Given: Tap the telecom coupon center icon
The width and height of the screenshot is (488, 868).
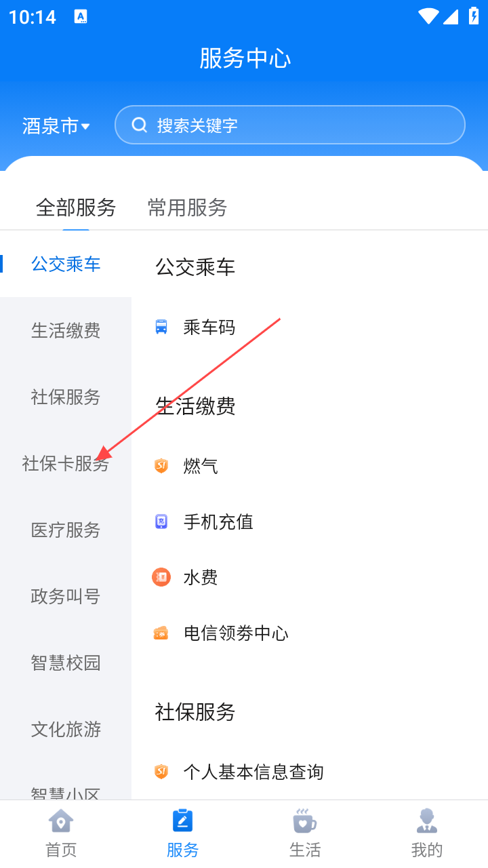Looking at the screenshot, I should [x=161, y=633].
